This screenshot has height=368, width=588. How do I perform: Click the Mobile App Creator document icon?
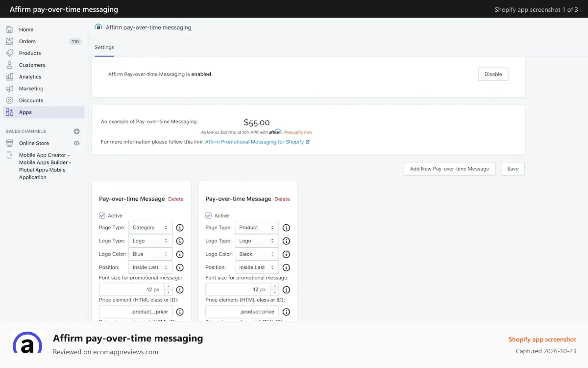coord(9,155)
